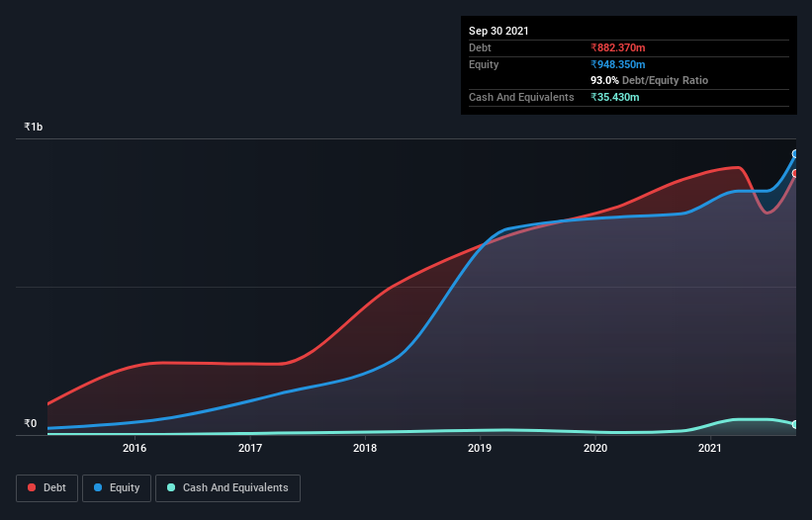
Task: Select the 2019 axis label
Action: click(x=480, y=448)
